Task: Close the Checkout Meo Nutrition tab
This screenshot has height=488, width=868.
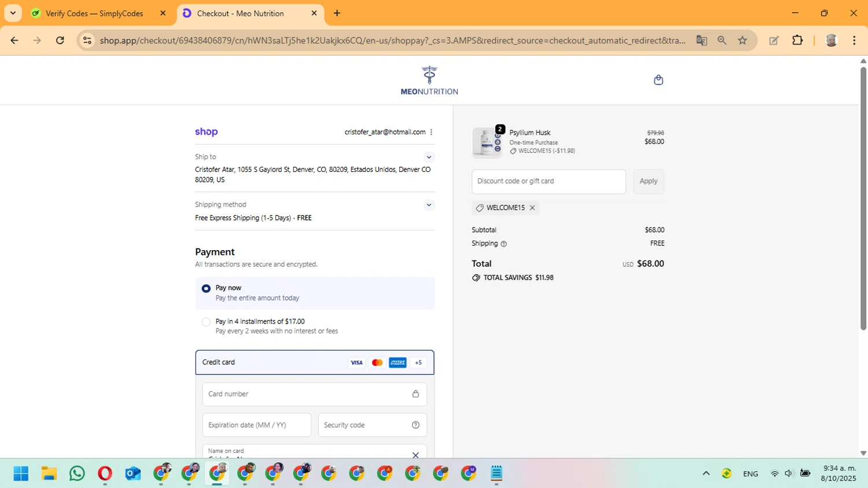Action: (x=314, y=13)
